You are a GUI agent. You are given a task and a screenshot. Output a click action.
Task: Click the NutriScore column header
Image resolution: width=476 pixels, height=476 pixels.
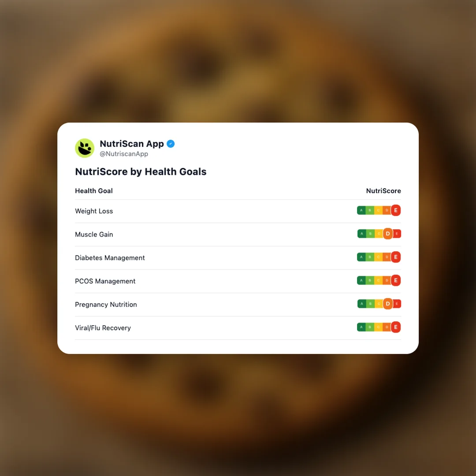pos(383,191)
